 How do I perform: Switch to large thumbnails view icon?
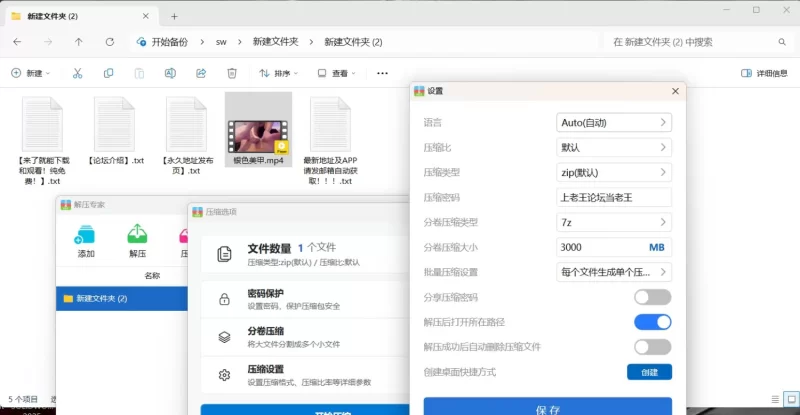tap(791, 399)
